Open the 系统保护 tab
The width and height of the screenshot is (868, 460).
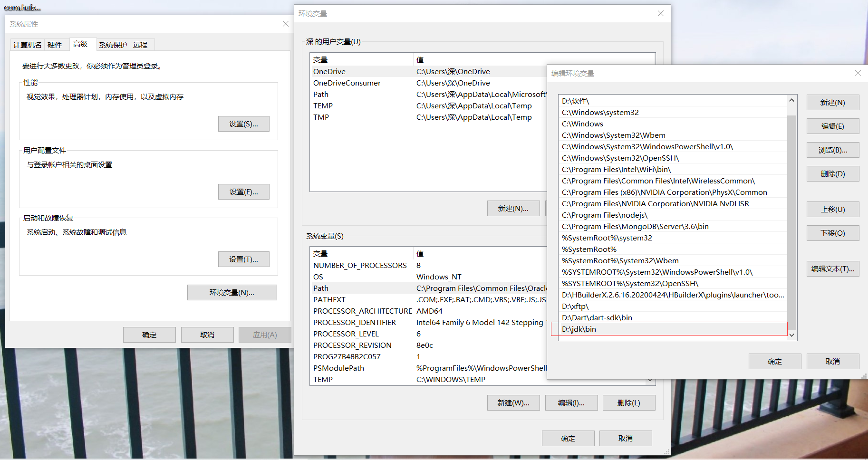point(113,45)
